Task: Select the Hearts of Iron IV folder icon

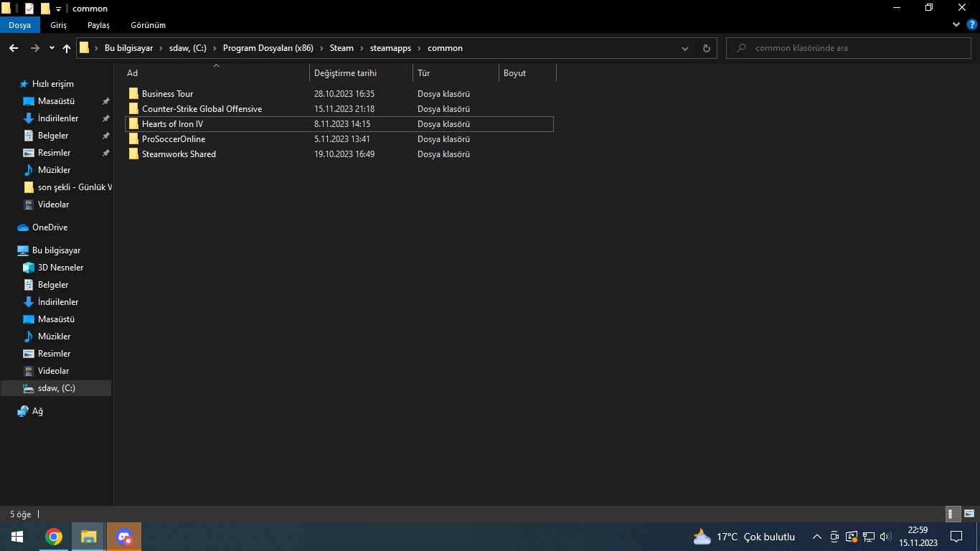Action: coord(133,124)
